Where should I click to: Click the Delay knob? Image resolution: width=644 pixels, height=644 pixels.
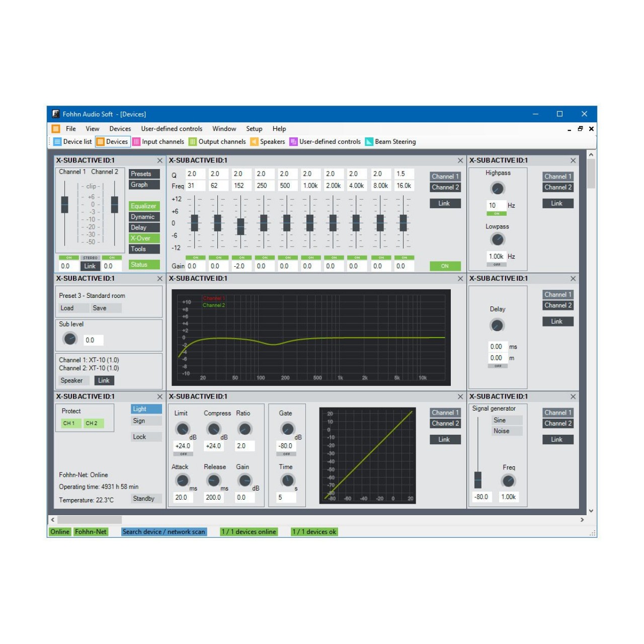point(497,326)
